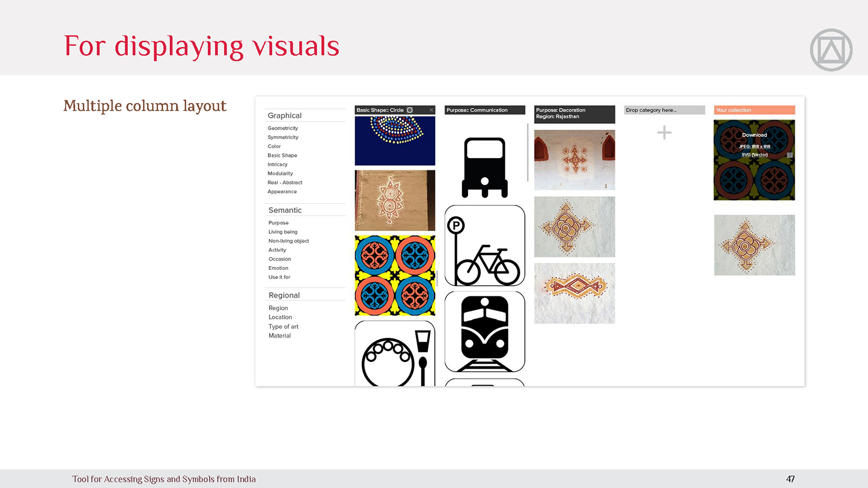Click the Communication column scrollbar
Screen dimensions: 868x488
coord(528,153)
